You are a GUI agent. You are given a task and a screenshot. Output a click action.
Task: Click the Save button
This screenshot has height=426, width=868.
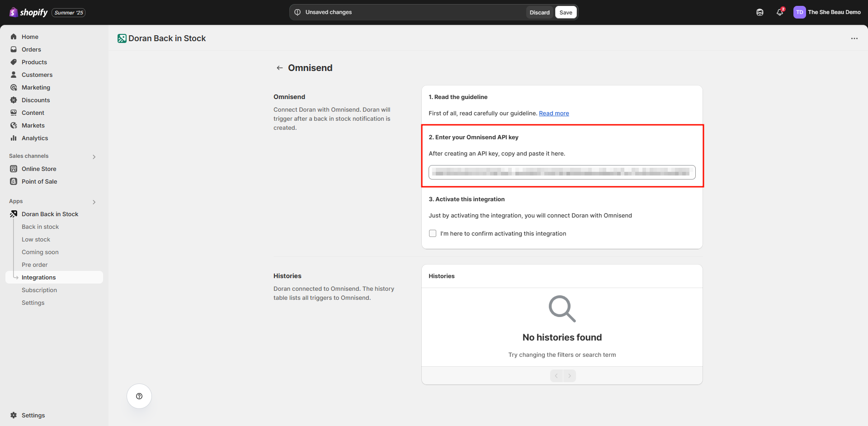(x=566, y=12)
